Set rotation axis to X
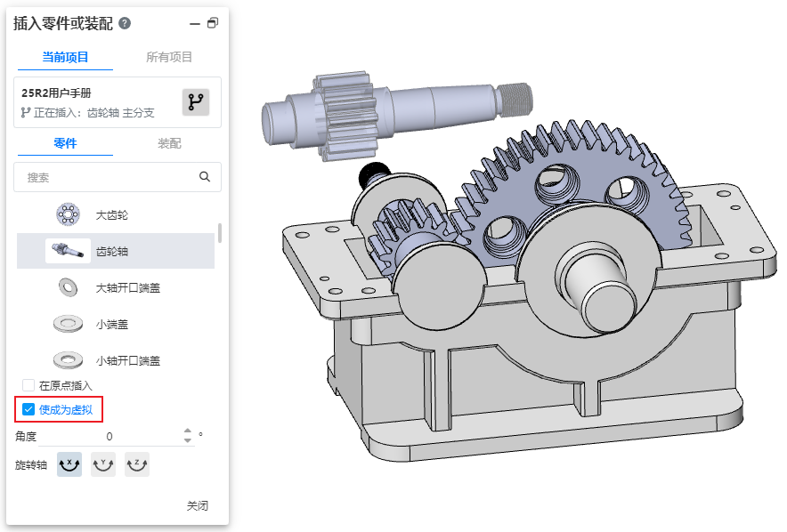 pos(69,464)
